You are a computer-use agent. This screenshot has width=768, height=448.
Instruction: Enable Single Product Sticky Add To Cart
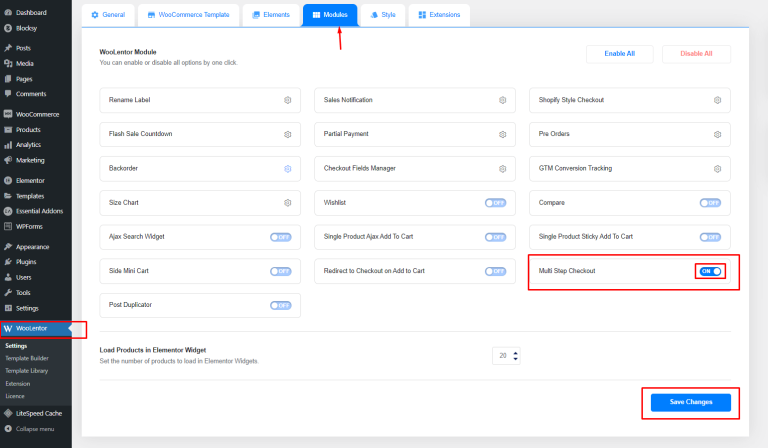[710, 237]
